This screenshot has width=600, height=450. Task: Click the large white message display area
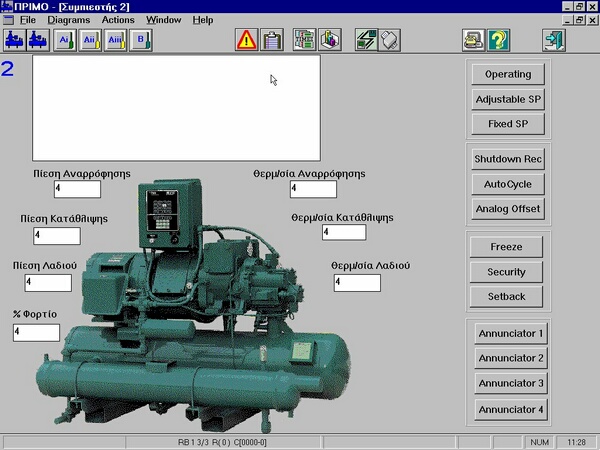tap(177, 108)
